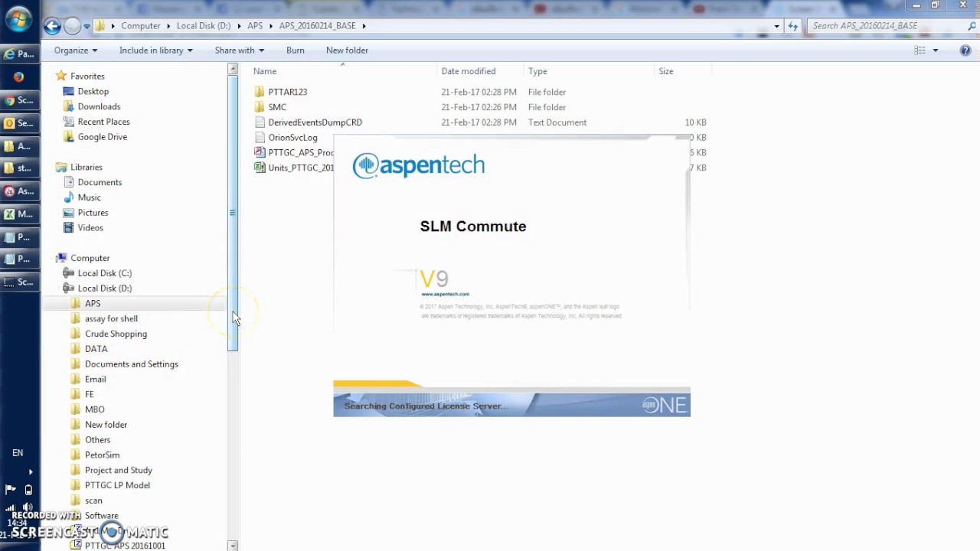
Task: Click the Music library
Action: [89, 197]
